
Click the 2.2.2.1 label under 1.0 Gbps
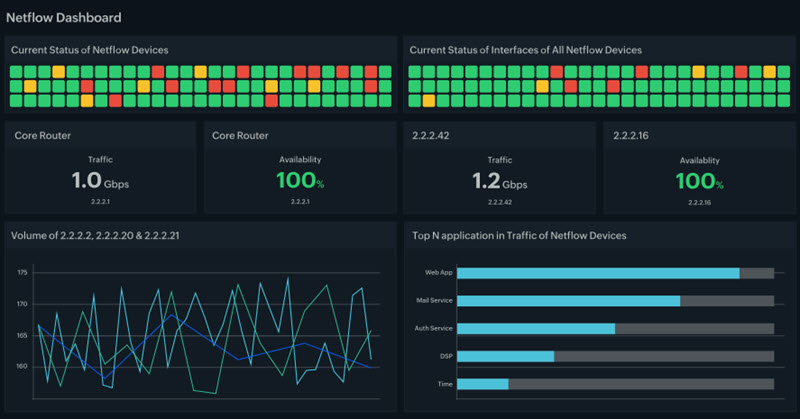(x=100, y=202)
